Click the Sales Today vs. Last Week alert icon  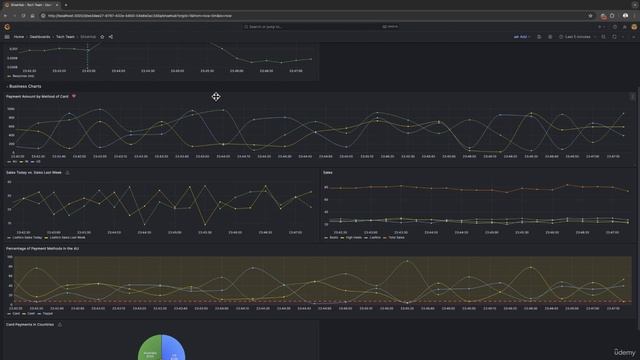click(67, 173)
